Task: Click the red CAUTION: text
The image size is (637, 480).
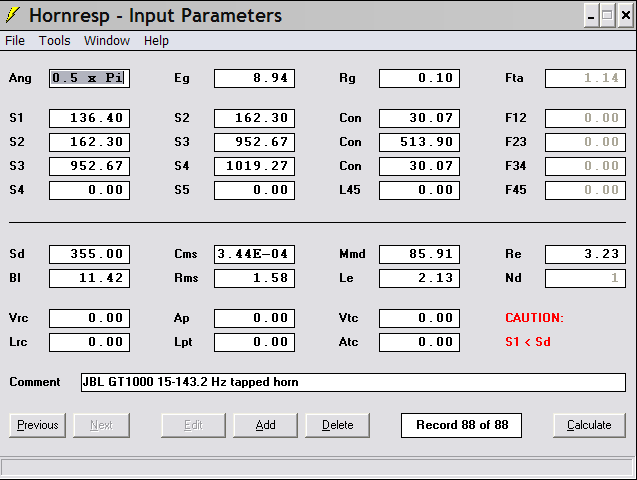Action: click(x=534, y=318)
